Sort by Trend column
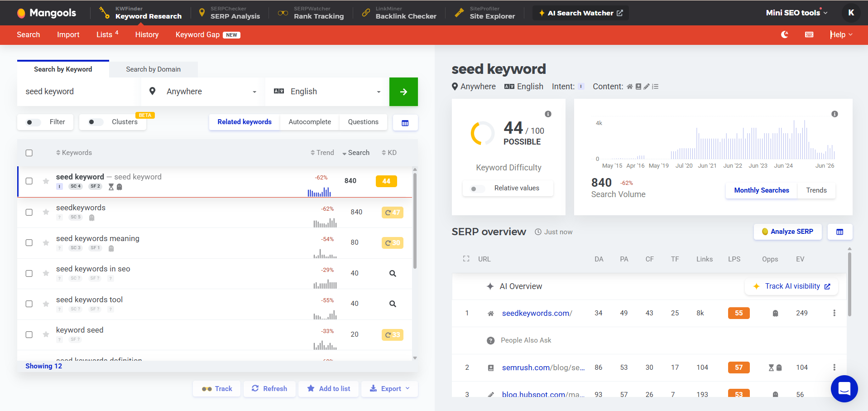Screen dimensions: 868x411 (x=322, y=153)
